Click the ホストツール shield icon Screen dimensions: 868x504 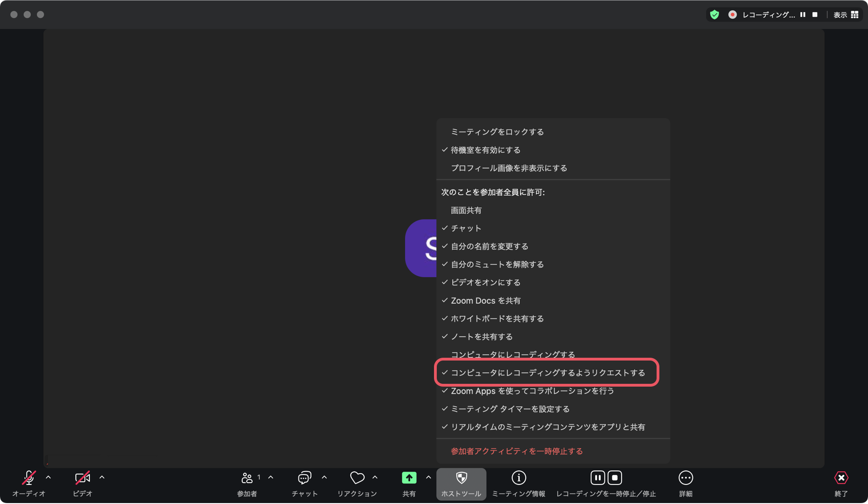(461, 478)
